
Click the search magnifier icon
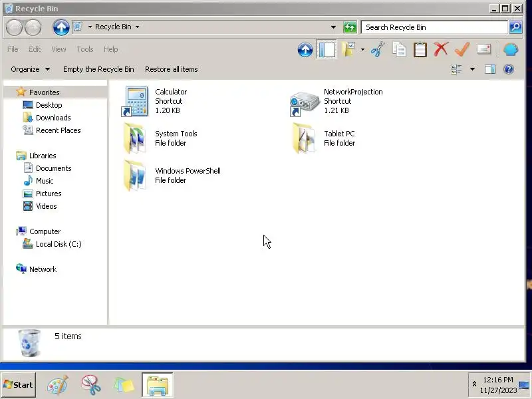click(x=515, y=27)
